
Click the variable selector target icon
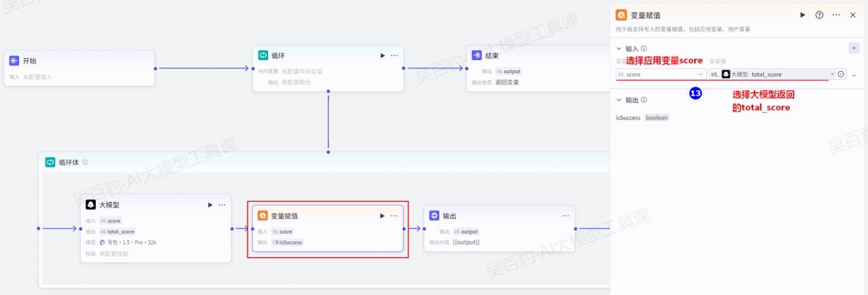coord(841,74)
